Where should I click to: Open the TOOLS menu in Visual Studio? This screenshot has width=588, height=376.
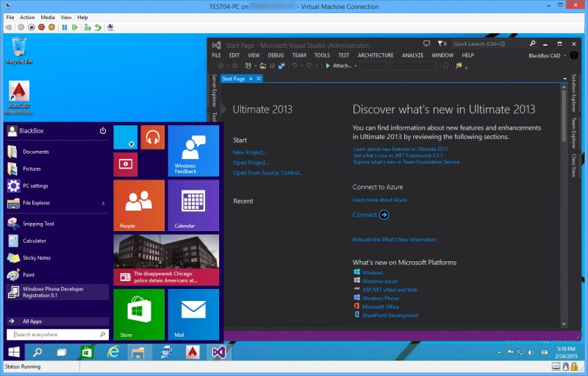tap(322, 55)
